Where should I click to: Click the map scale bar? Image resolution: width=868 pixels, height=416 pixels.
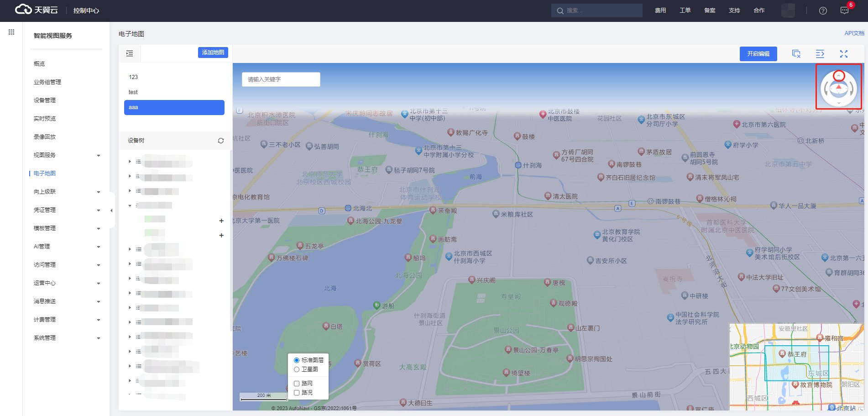pyautogui.click(x=264, y=397)
